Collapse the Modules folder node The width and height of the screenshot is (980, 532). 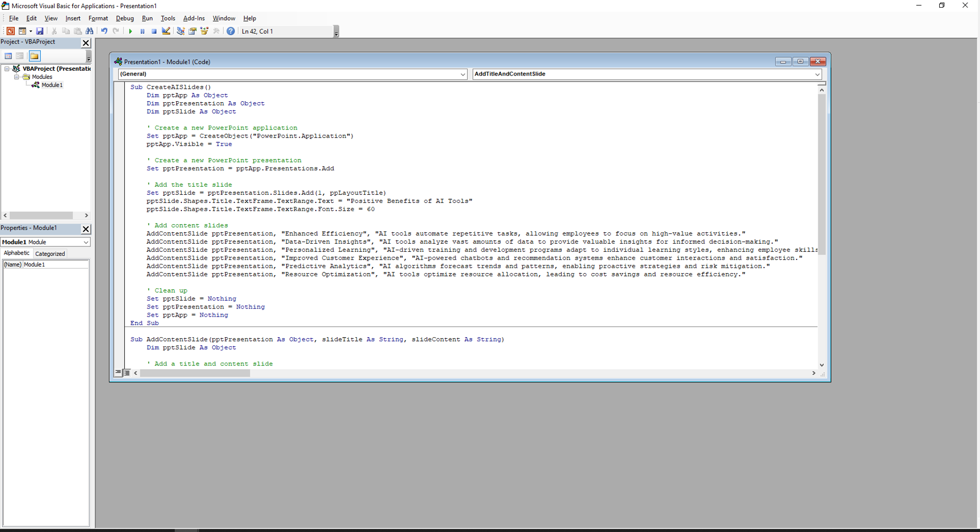pyautogui.click(x=16, y=77)
